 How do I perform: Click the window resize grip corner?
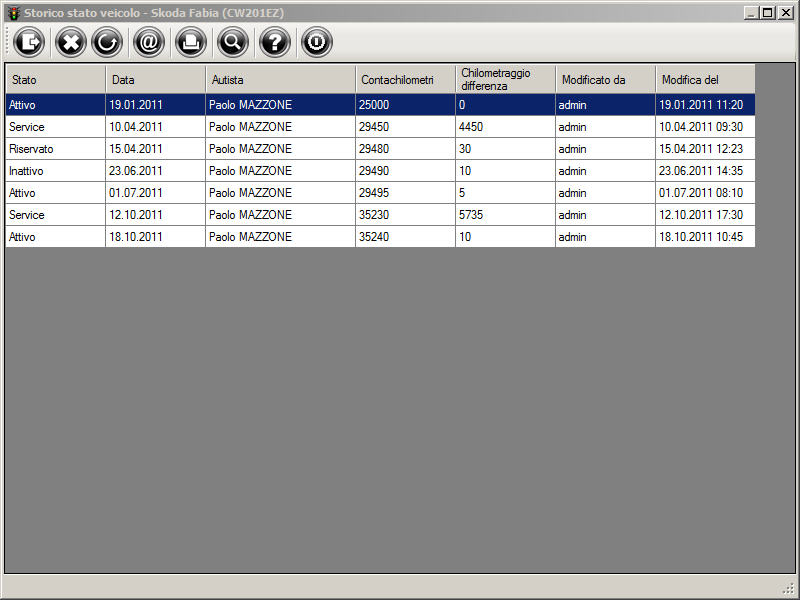pyautogui.click(x=789, y=589)
